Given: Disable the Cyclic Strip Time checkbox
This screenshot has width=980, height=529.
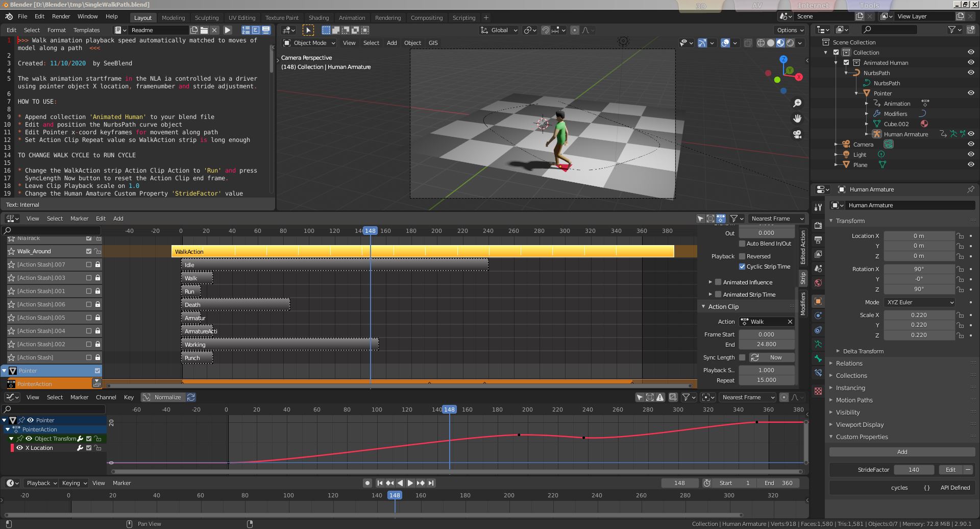Looking at the screenshot, I should click(742, 267).
